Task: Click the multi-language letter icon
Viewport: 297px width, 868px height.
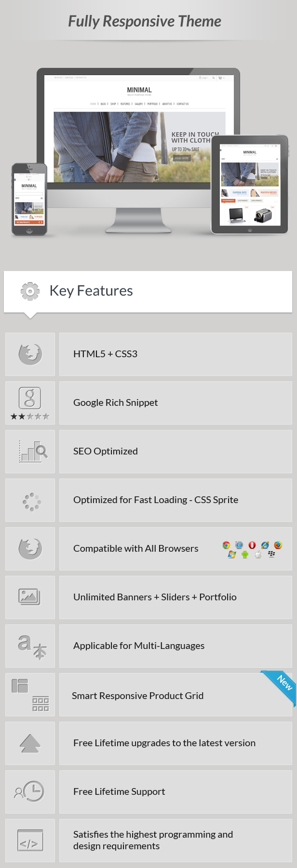Action: point(32,647)
